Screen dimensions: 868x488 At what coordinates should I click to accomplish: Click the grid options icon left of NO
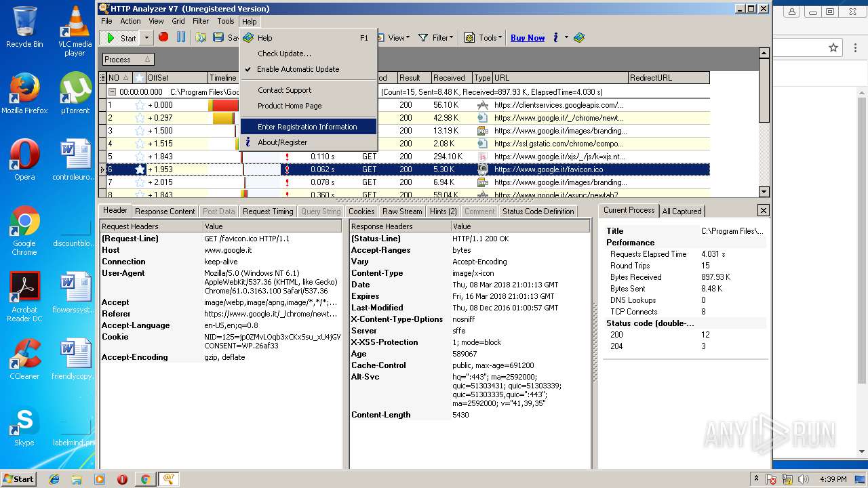point(103,78)
